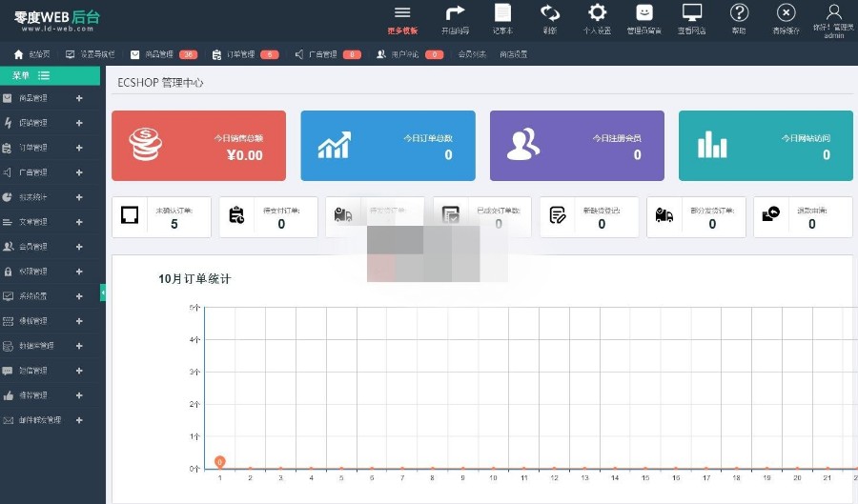
Task: Expand 报表统计 plus sign in sidebar
Action: (79, 197)
